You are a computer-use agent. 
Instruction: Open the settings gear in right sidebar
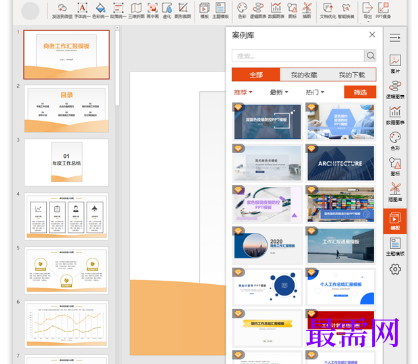pos(395,269)
